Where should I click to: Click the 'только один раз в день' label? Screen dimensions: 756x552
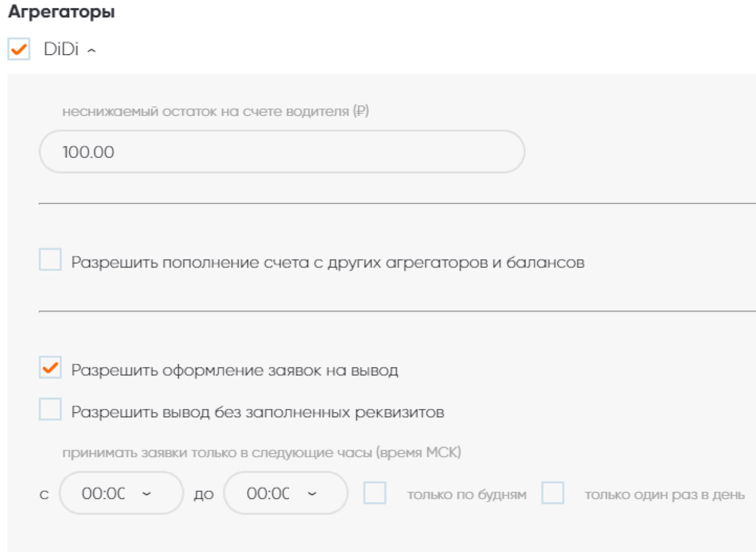pos(664,495)
